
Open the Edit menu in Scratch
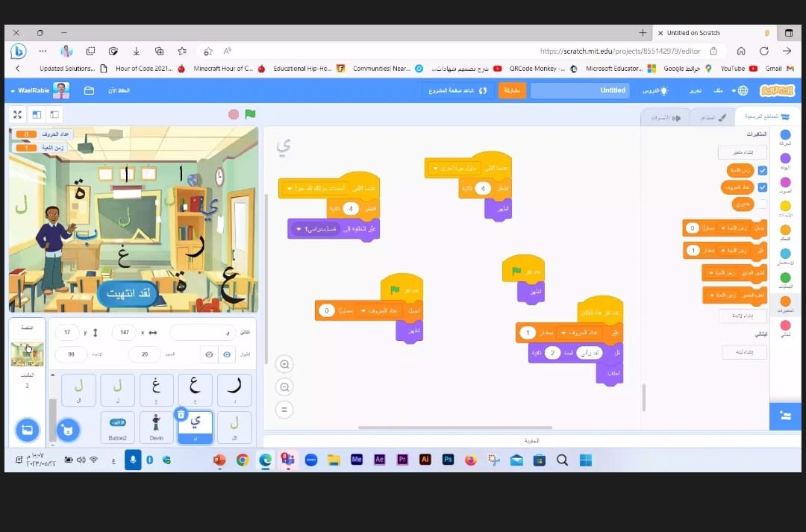point(695,90)
